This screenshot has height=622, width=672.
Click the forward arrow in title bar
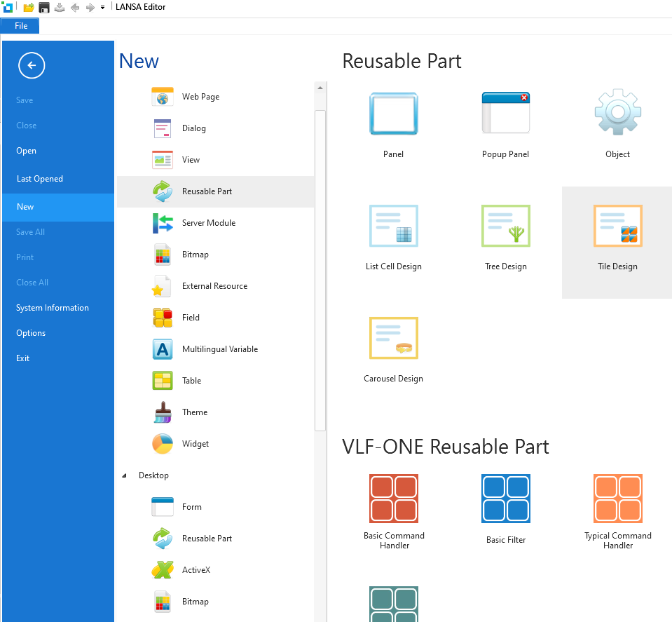coord(90,7)
